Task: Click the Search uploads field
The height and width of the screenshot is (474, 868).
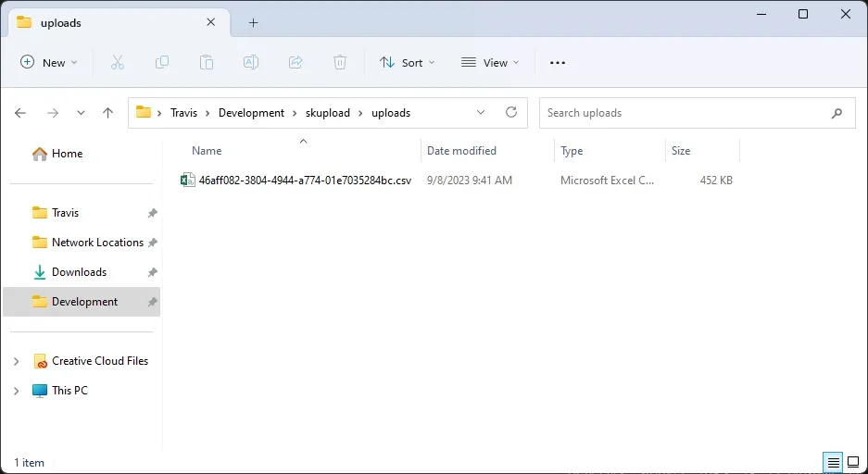Action: (686, 113)
